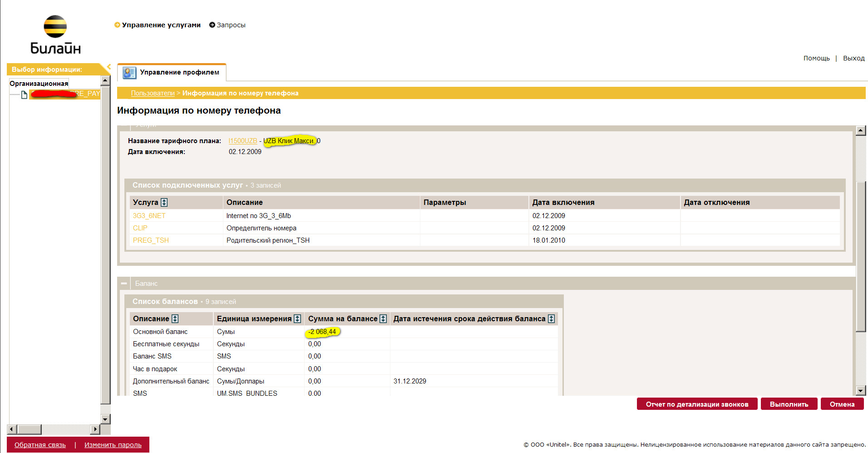The height and width of the screenshot is (453, 868).
Task: Click the Бесплатные секунды row label
Action: (x=166, y=344)
